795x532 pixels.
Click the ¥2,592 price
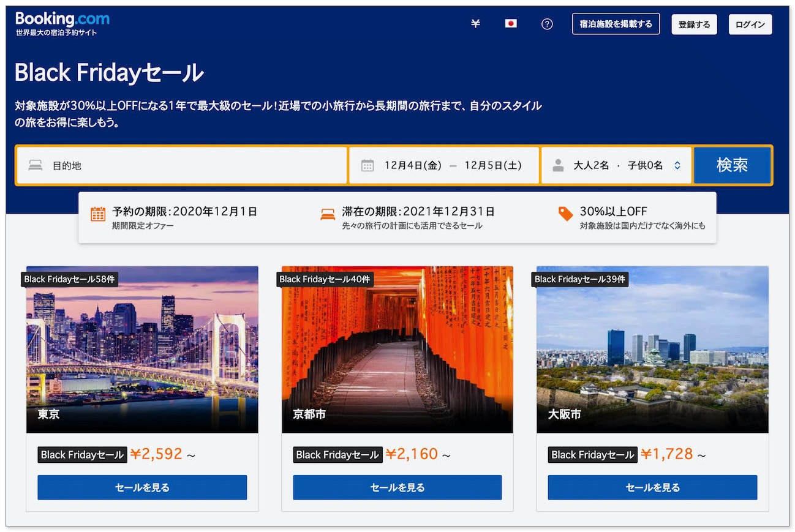click(x=156, y=454)
